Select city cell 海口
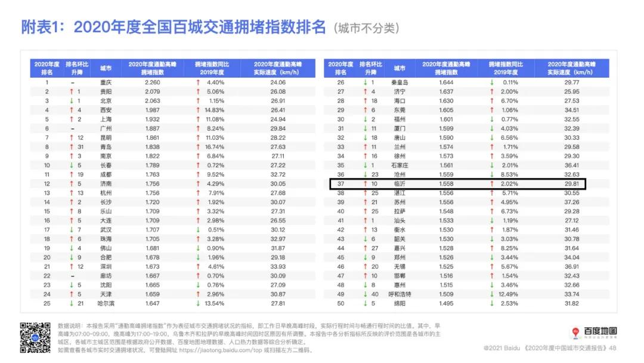 pos(400,101)
